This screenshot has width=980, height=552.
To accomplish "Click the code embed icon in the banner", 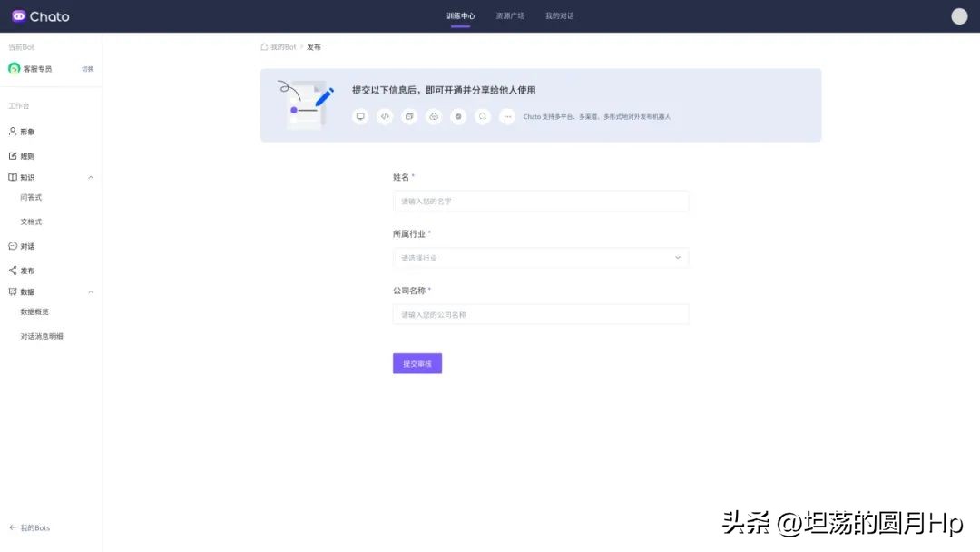I will tap(386, 116).
